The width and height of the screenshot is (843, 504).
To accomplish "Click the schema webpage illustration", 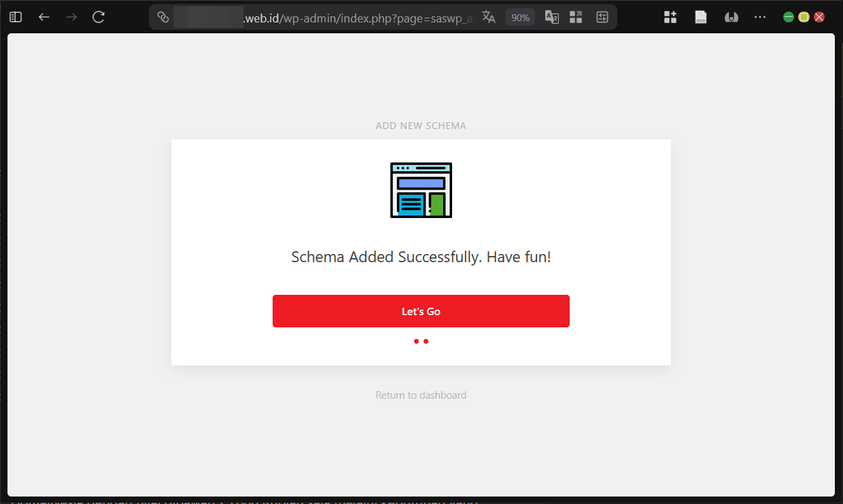I will point(421,190).
